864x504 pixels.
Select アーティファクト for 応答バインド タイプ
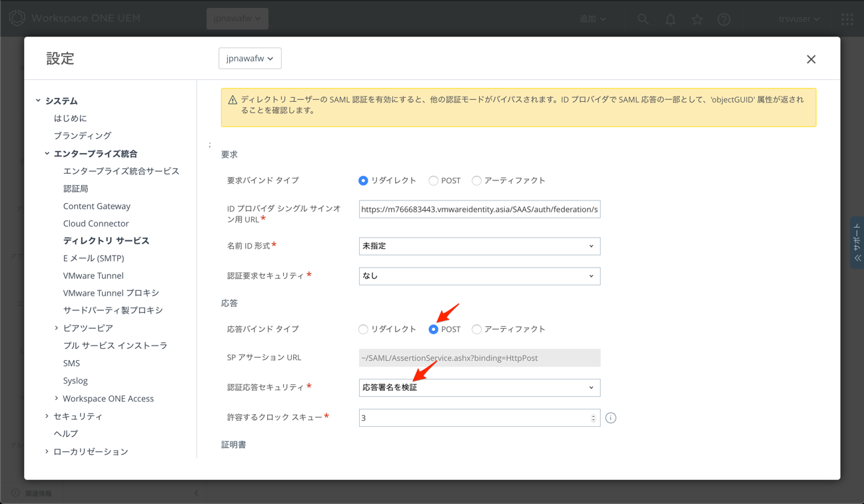tap(476, 330)
